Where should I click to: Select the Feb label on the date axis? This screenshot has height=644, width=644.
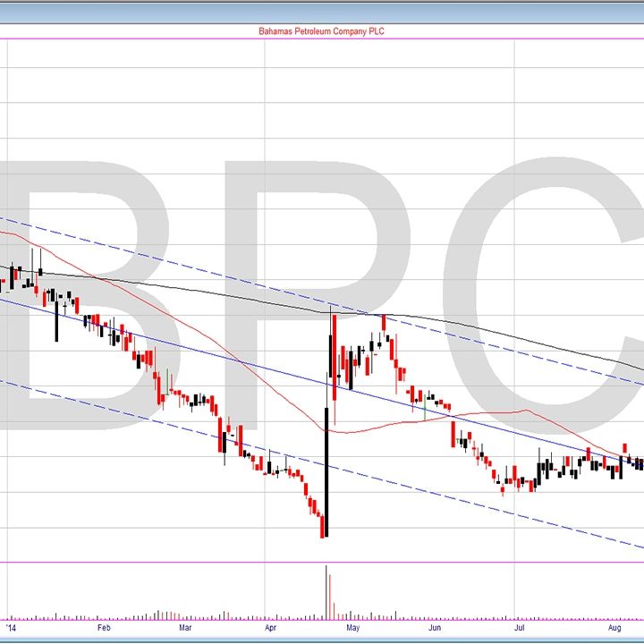tap(104, 628)
